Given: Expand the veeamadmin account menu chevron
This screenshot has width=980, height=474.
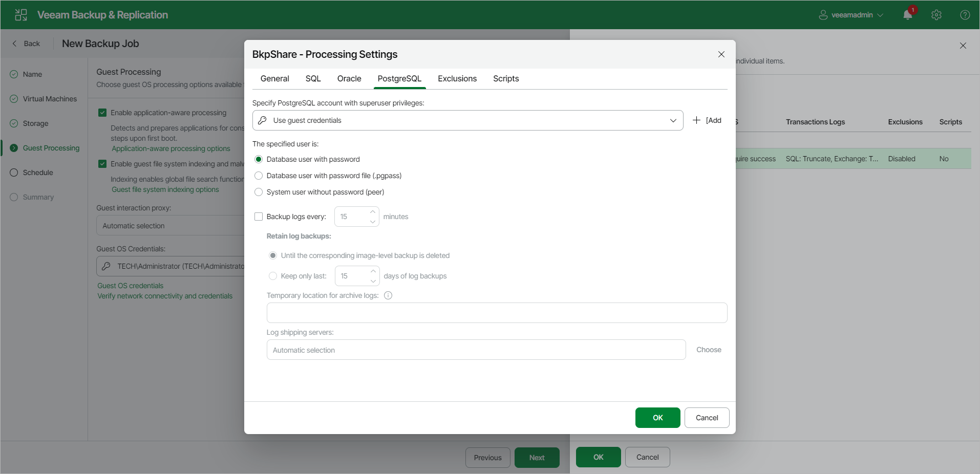Looking at the screenshot, I should point(880,15).
